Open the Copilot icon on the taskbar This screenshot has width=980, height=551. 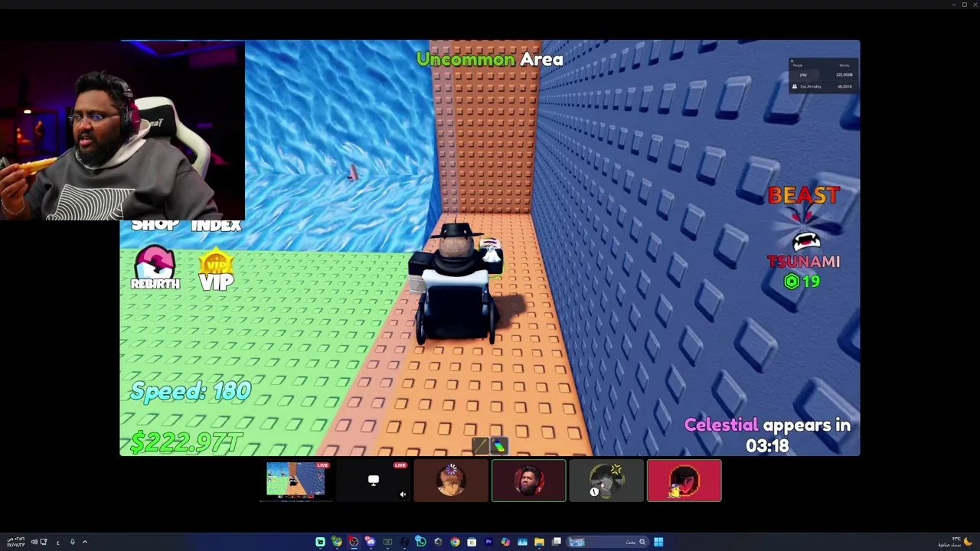point(505,542)
